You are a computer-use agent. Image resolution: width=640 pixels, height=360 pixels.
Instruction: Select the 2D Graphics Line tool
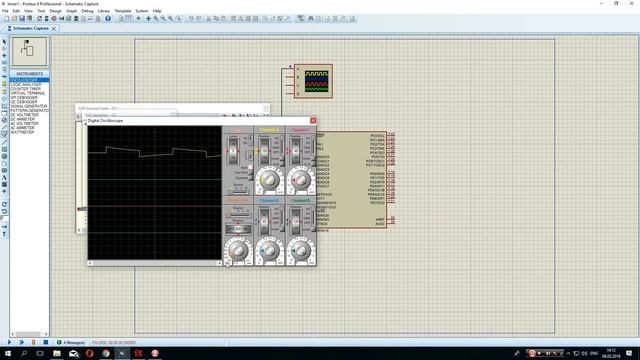(4, 142)
